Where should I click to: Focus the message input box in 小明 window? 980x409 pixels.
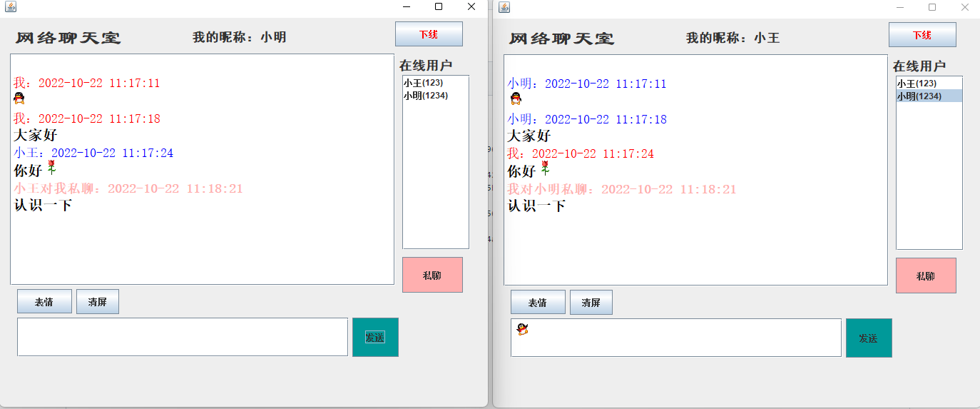183,337
